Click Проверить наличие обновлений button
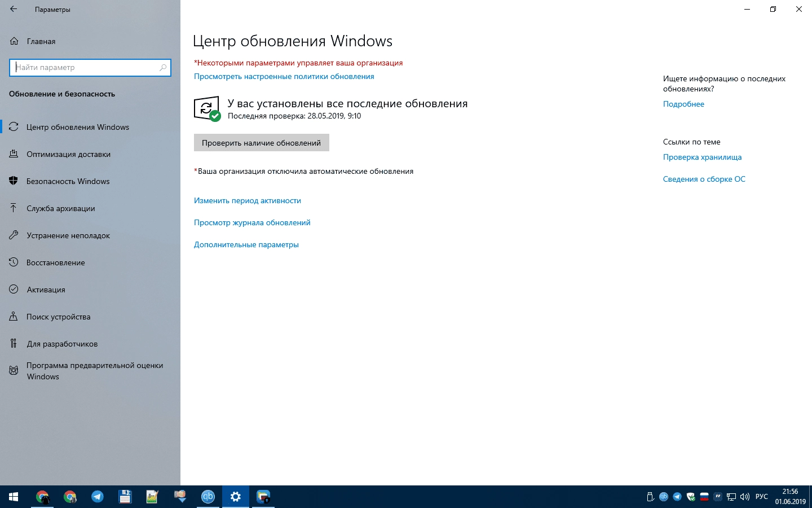Image resolution: width=812 pixels, height=508 pixels. pyautogui.click(x=262, y=143)
